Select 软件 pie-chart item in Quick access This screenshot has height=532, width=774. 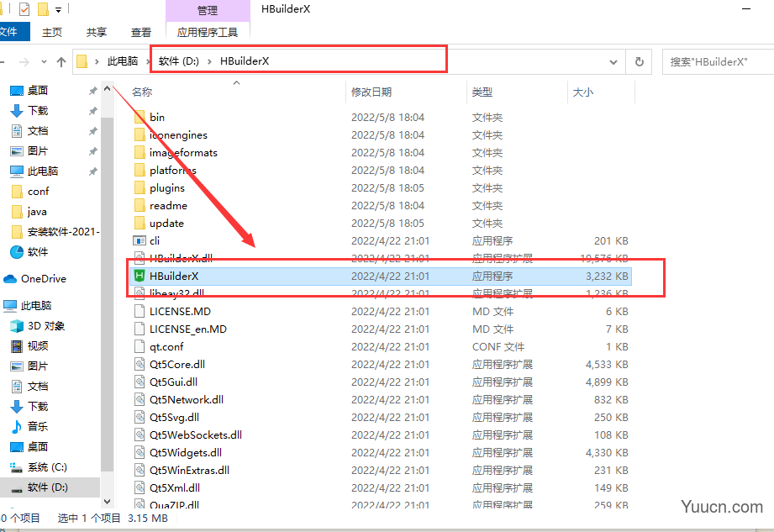(38, 251)
